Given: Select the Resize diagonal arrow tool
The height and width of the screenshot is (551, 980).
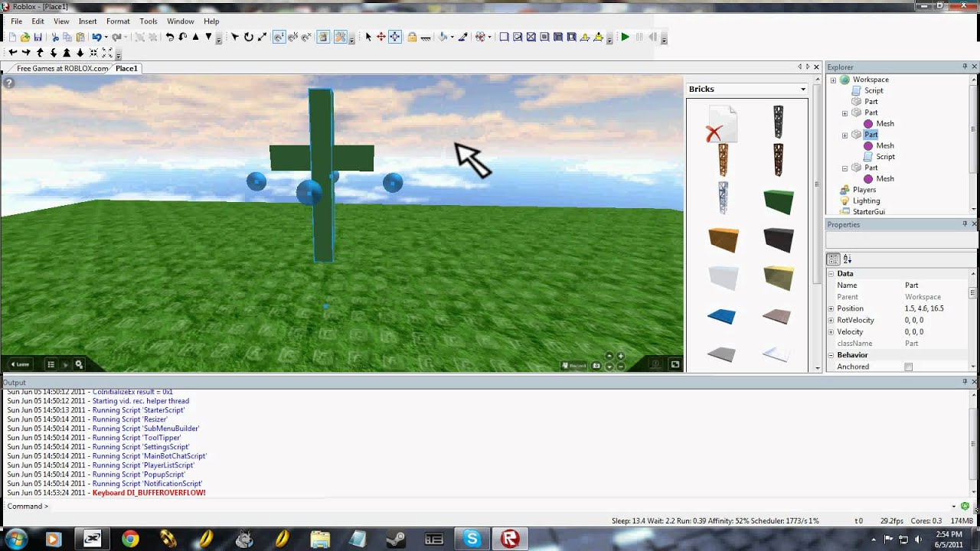Looking at the screenshot, I should (263, 37).
